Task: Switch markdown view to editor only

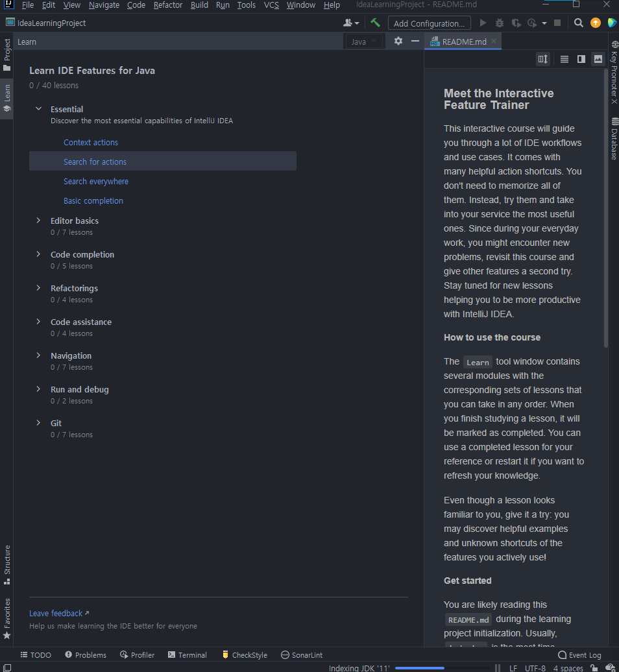Action: click(x=564, y=59)
